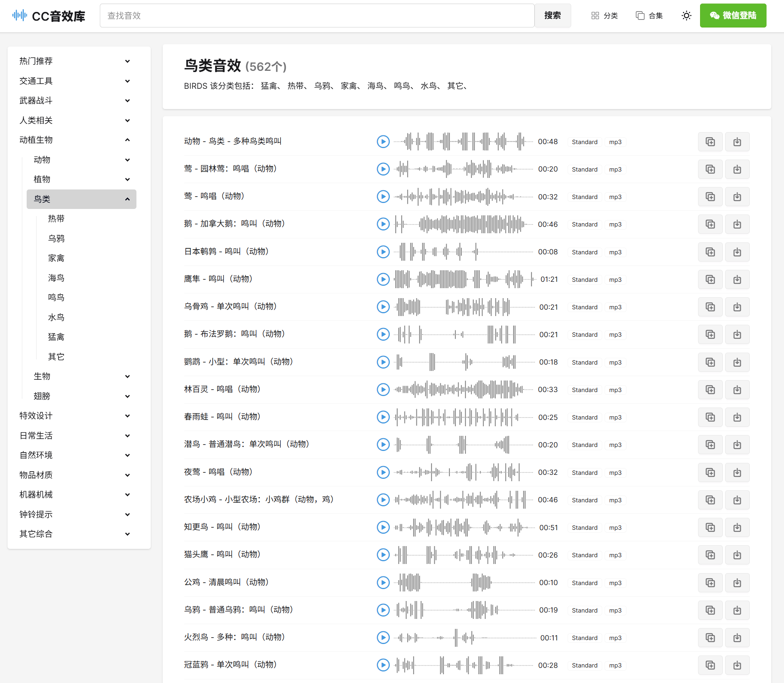The height and width of the screenshot is (683, 784).
Task: Toggle the light/dark theme sun icon
Action: pos(686,16)
